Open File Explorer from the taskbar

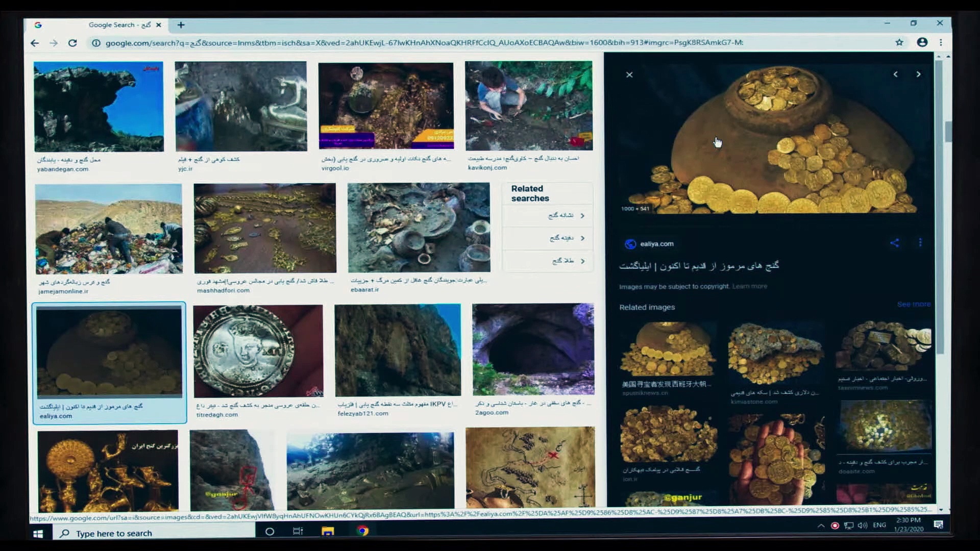click(x=328, y=531)
